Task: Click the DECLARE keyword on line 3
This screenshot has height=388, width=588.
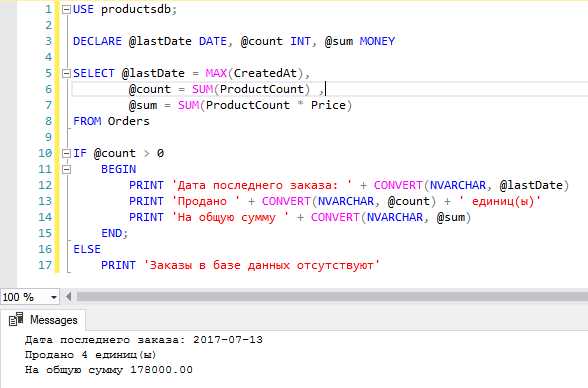Action: pos(97,41)
